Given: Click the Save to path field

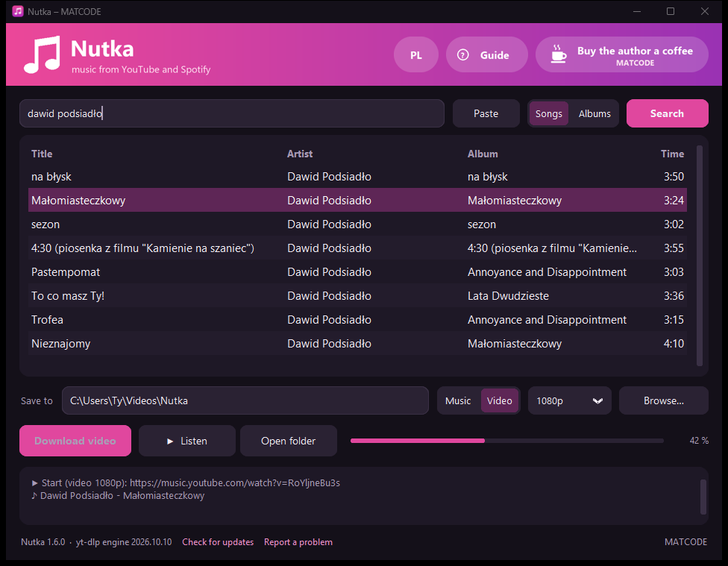Looking at the screenshot, I should [245, 400].
